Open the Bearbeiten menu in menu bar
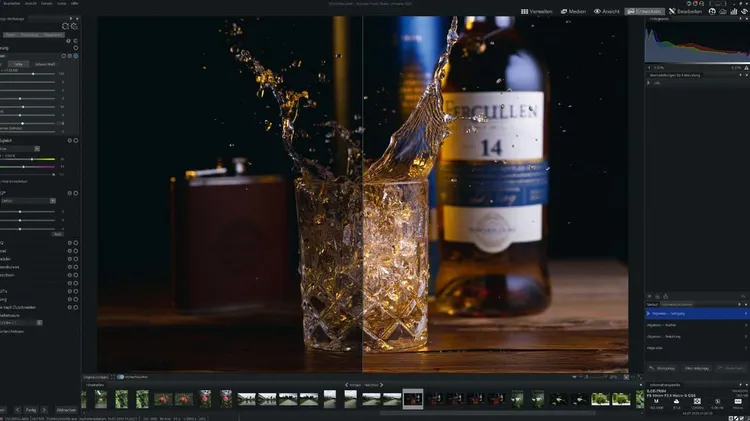The width and height of the screenshot is (750, 421). click(12, 3)
